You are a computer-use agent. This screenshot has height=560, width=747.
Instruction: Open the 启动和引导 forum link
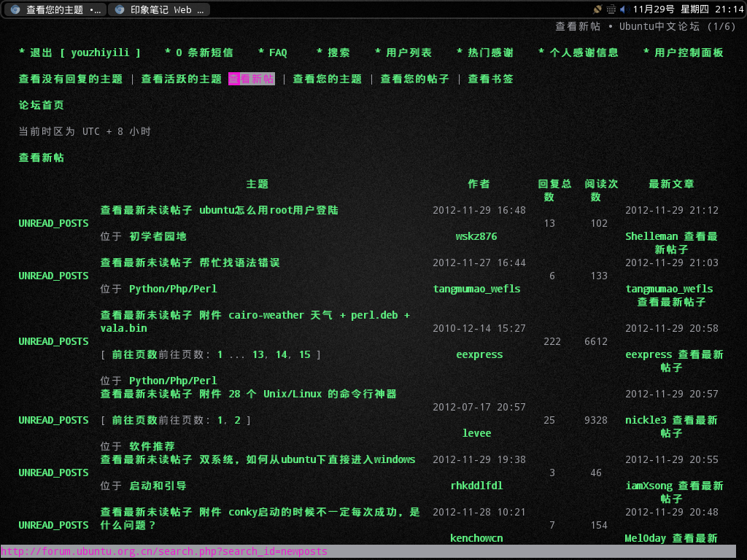coord(158,486)
